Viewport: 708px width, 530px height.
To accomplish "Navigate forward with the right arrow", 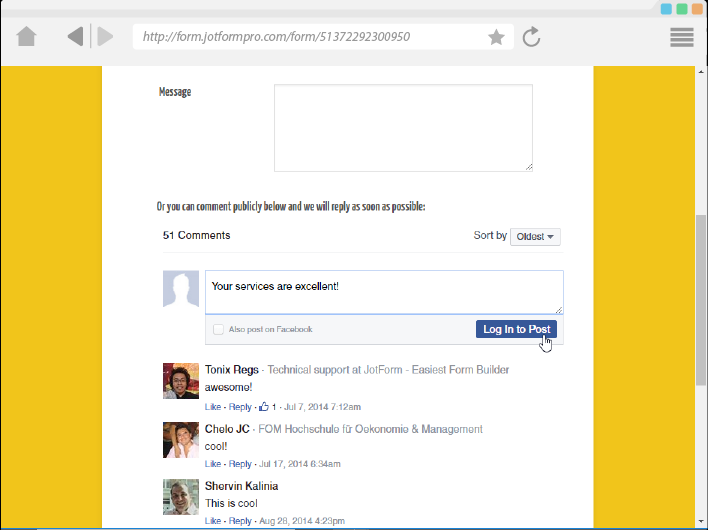I will (x=105, y=36).
